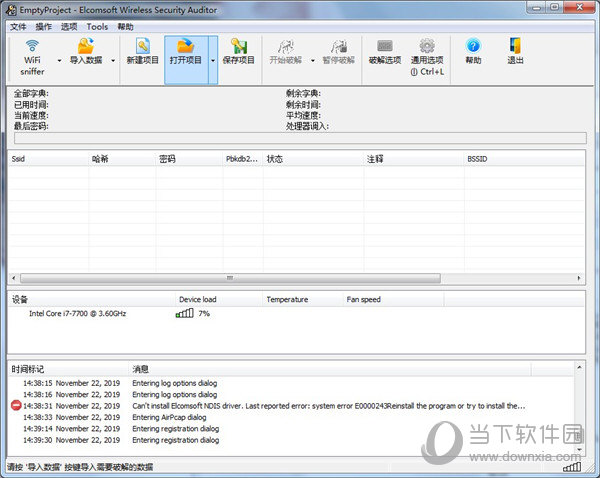Select the Entering AirPcap dialog log entry

(291, 418)
